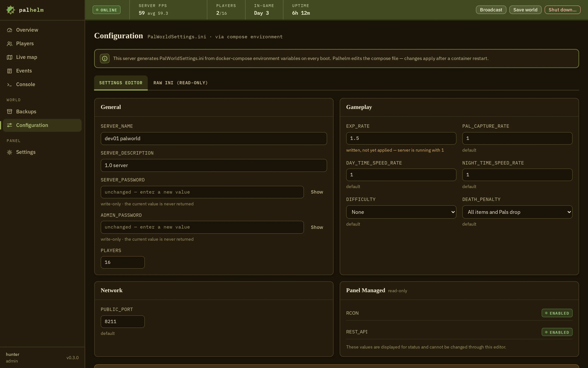Click the PLAYERS number field showing 16
The image size is (588, 368).
pyautogui.click(x=122, y=262)
